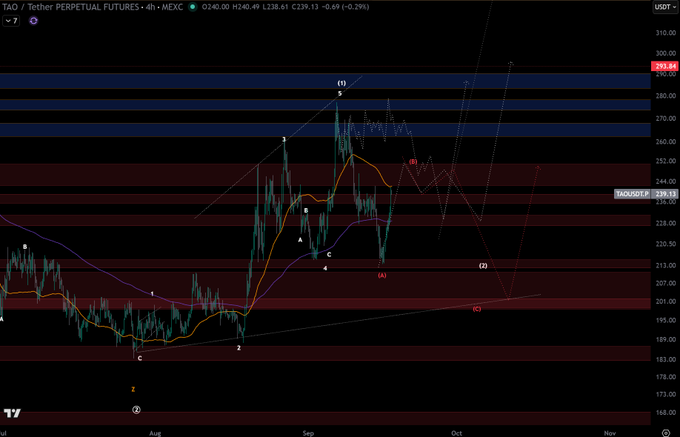680x437 pixels.
Task: Select the red (A) wave label
Action: (382, 275)
